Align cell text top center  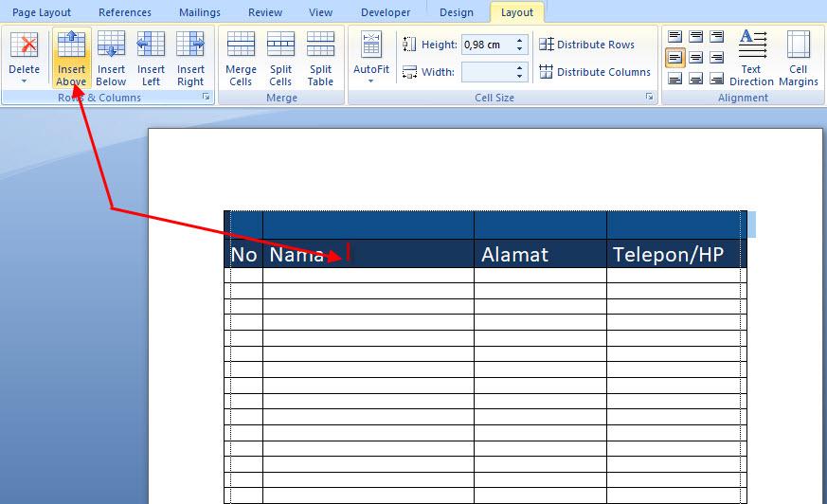[696, 36]
